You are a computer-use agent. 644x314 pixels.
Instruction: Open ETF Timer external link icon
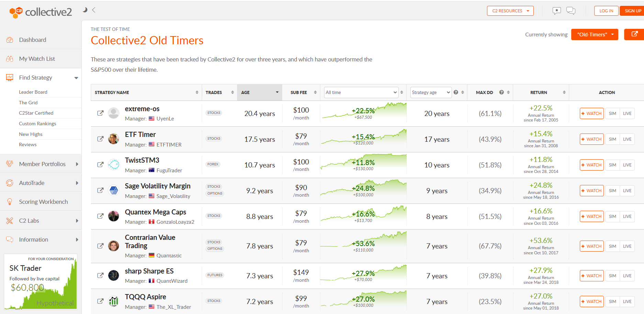(100, 139)
